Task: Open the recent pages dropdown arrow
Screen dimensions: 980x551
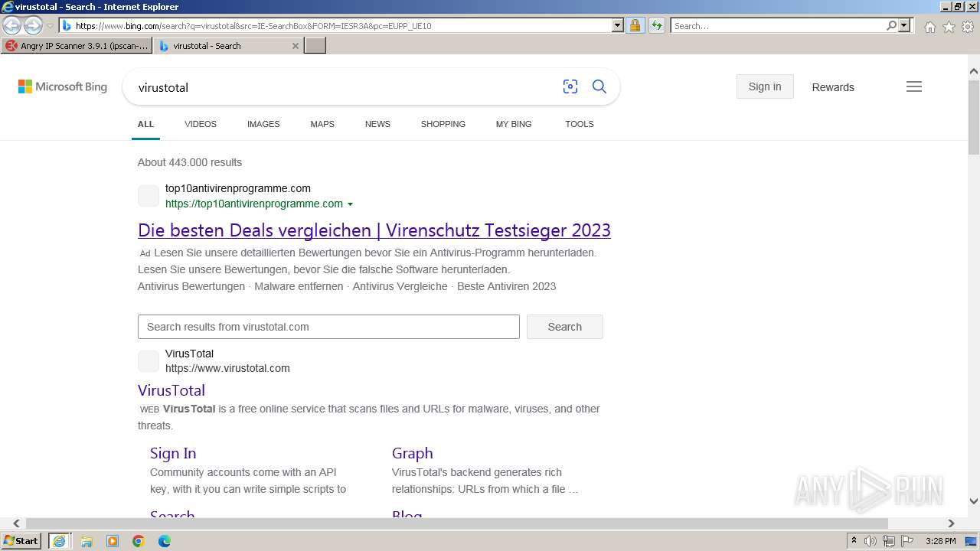Action: (x=50, y=25)
